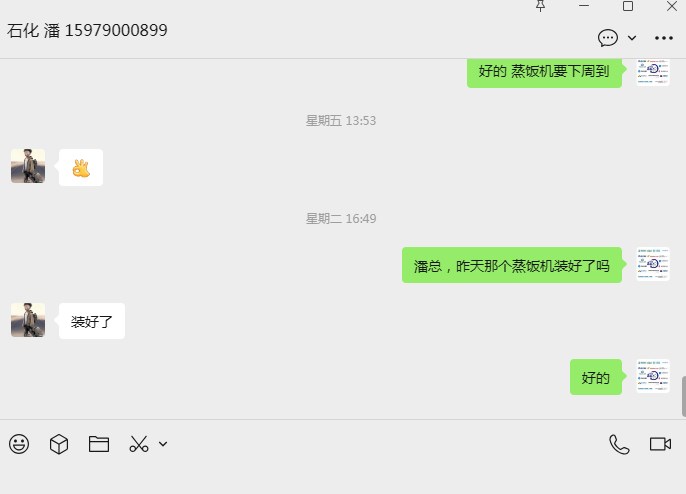Expand the dropdown next to chat bubble

[x=632, y=38]
